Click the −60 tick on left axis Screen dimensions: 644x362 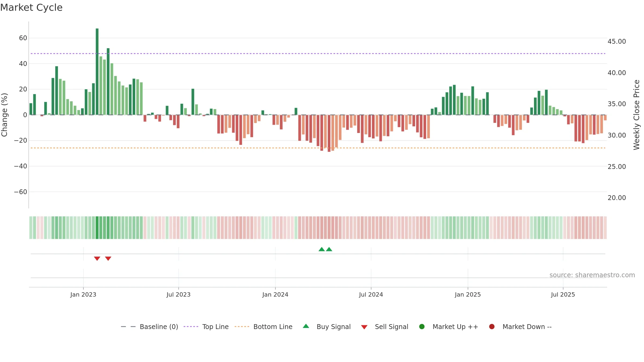21,192
